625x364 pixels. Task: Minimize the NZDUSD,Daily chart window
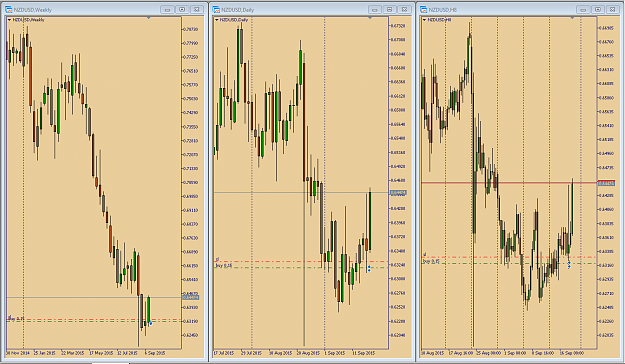[375, 10]
